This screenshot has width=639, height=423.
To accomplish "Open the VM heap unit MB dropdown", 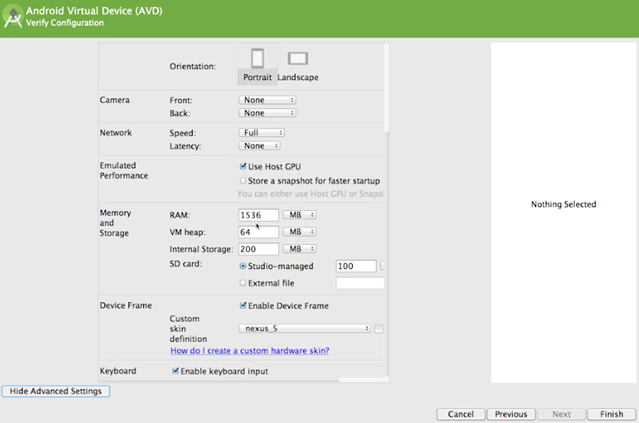I will point(300,232).
